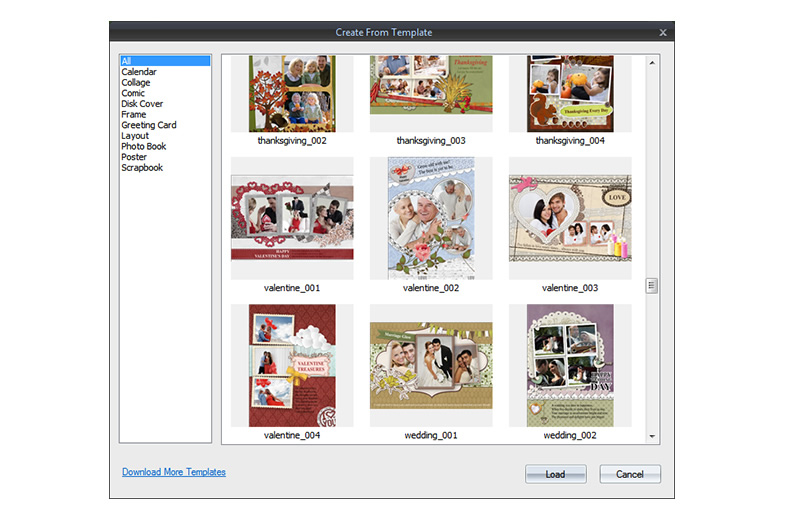Select the thanksgiving_003 template thumbnail
Viewport: 785px width, 520px height.
(431, 94)
